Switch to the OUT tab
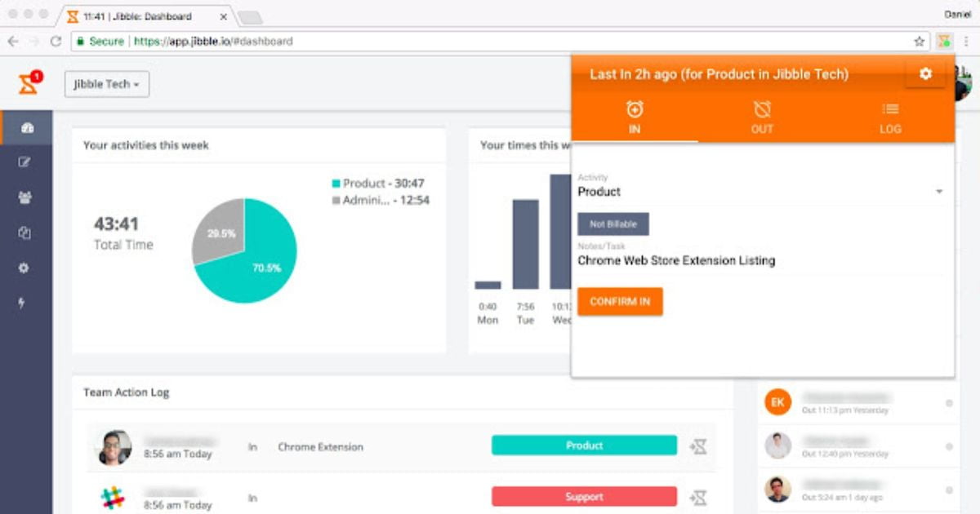This screenshot has height=514, width=980. click(762, 117)
